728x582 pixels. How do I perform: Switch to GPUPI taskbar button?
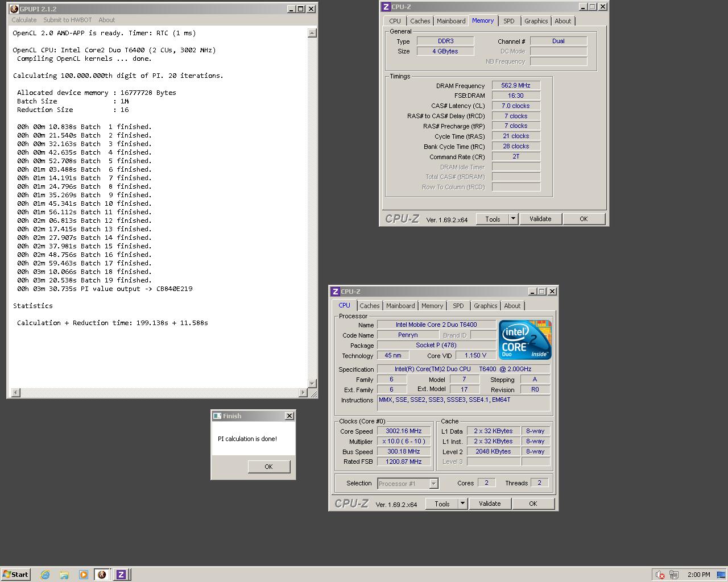(102, 575)
